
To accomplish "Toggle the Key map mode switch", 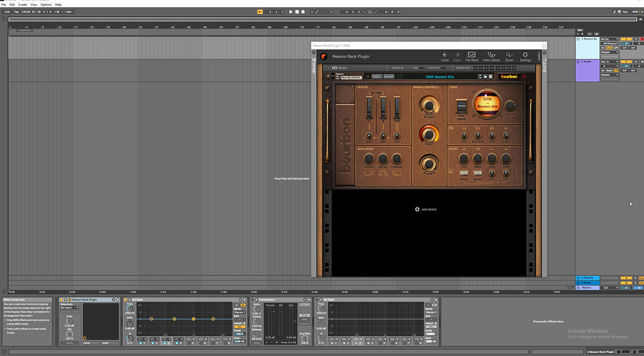I will pos(625,12).
